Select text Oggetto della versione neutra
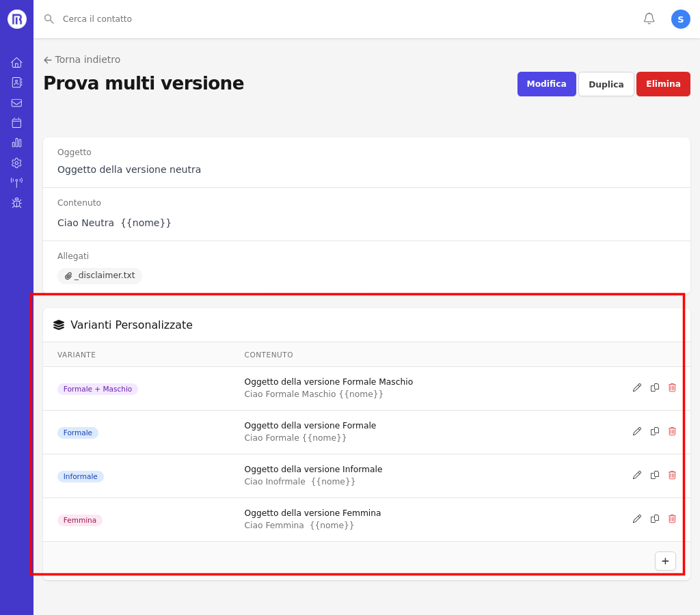700x615 pixels. click(129, 169)
